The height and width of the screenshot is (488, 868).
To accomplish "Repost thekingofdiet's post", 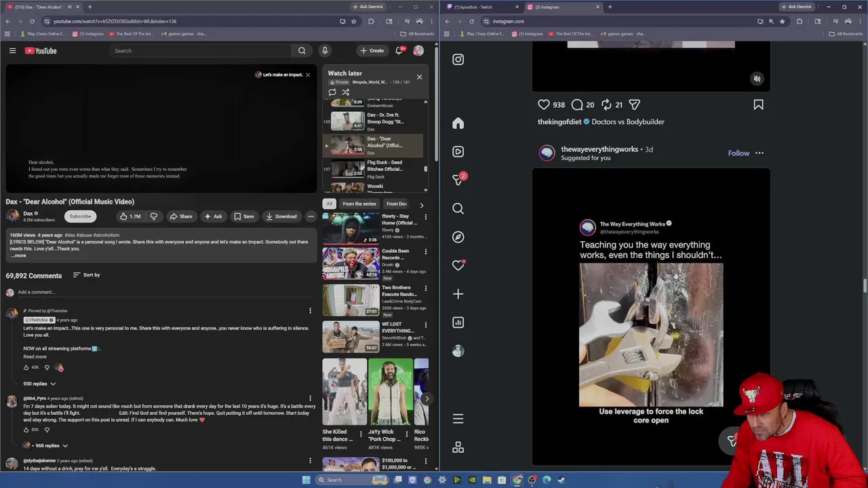I will (x=606, y=104).
